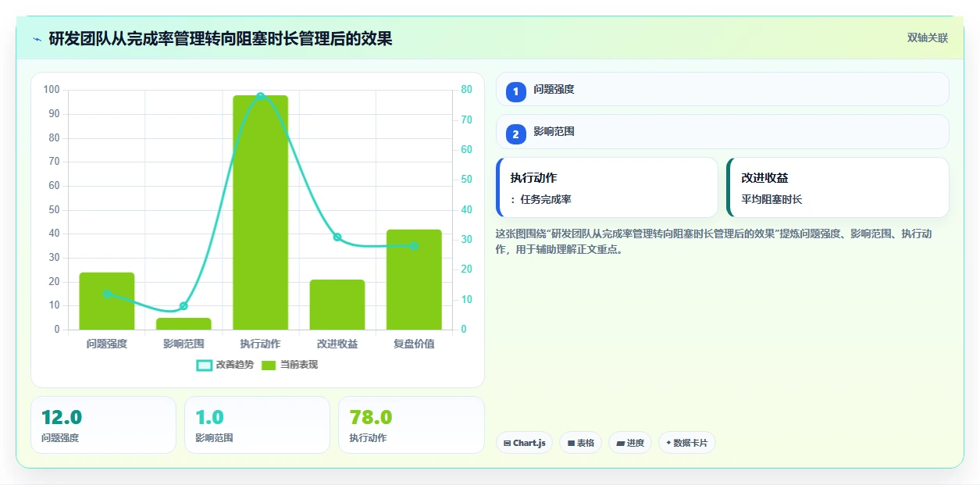Click the 数据卡片 tag chip
Image resolution: width=980 pixels, height=485 pixels.
pos(687,443)
